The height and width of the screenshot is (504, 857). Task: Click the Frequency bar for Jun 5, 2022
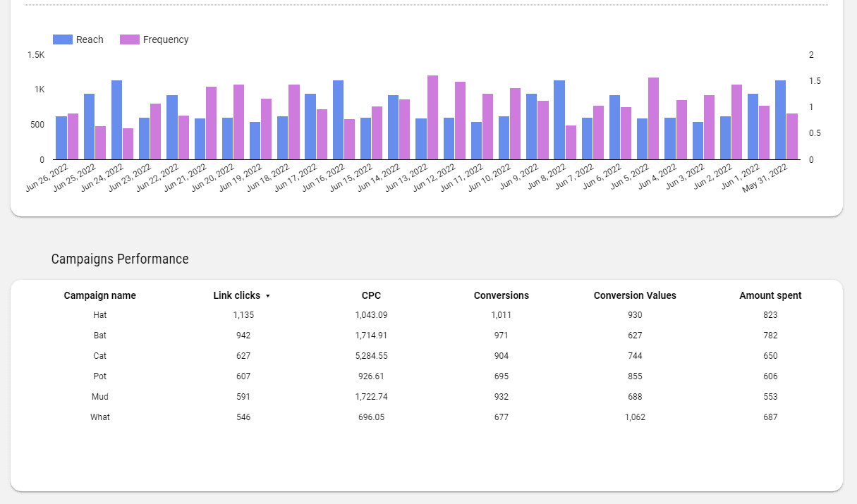(653, 118)
